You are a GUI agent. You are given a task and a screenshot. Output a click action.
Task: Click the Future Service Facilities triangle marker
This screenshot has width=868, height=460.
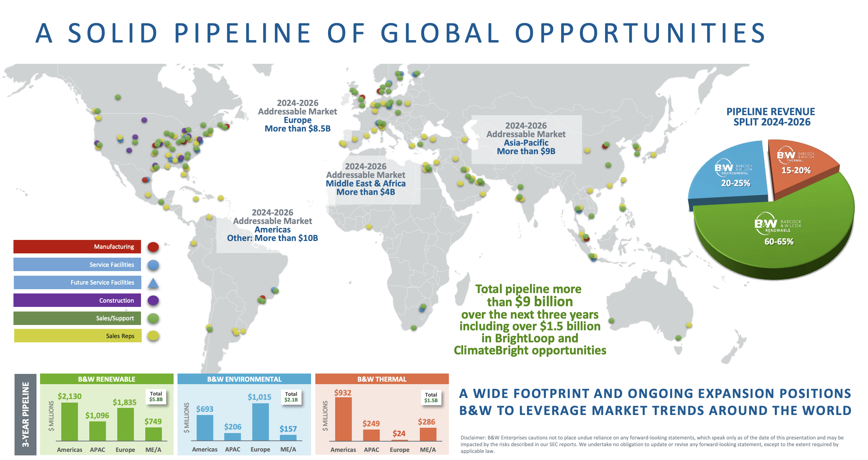[153, 283]
